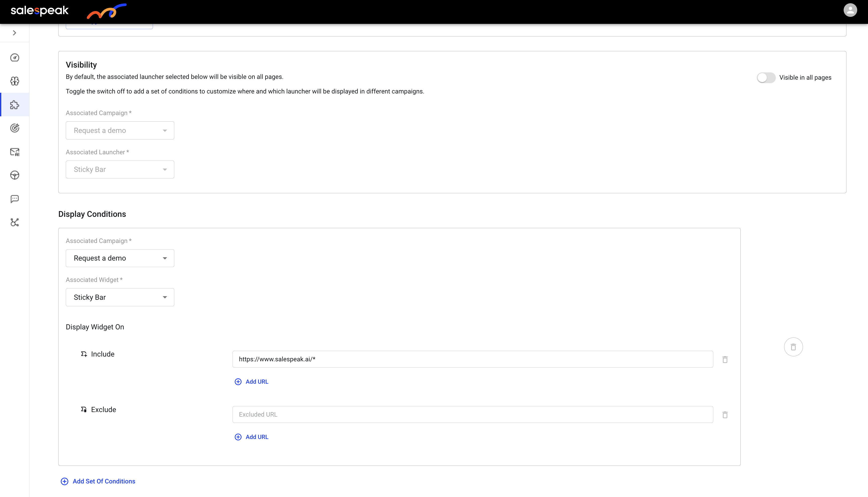Delete the included salespeak.ai URL row

tap(725, 360)
